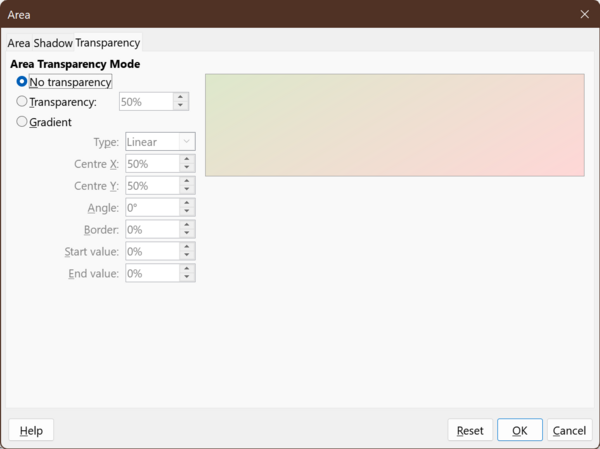600x449 pixels.
Task: Click the End value input field
Action: (x=151, y=273)
